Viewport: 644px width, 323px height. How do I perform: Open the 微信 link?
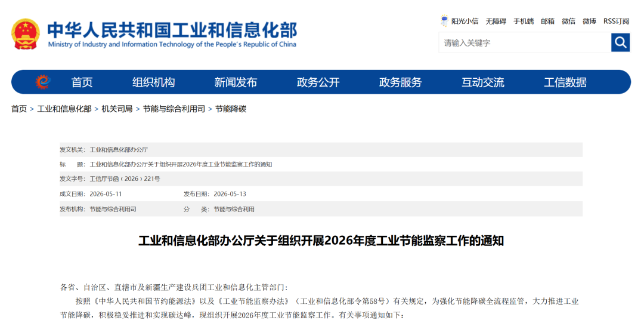click(x=568, y=21)
